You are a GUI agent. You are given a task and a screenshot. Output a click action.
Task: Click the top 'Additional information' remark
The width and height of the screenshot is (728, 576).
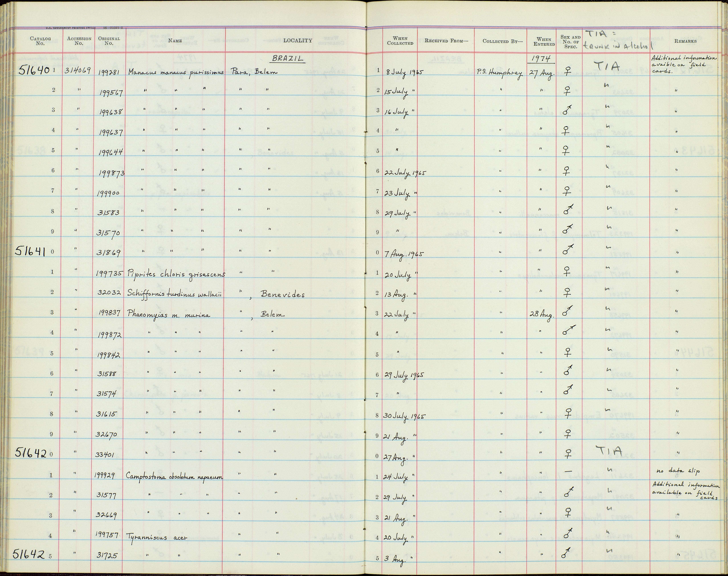coord(684,64)
